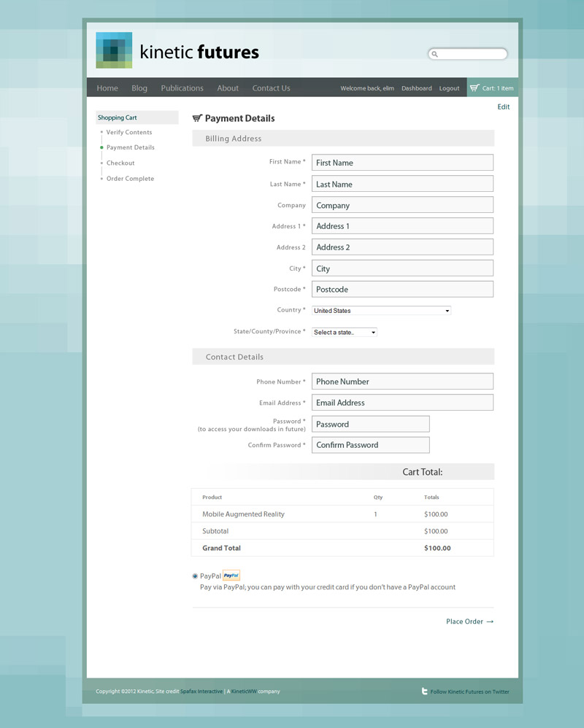
Task: Click the PayPal logo badge
Action: 231,576
